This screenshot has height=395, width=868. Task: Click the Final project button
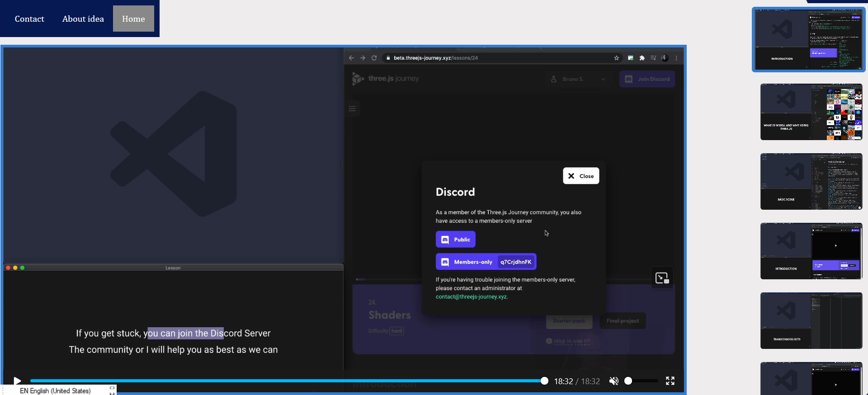pyautogui.click(x=623, y=321)
